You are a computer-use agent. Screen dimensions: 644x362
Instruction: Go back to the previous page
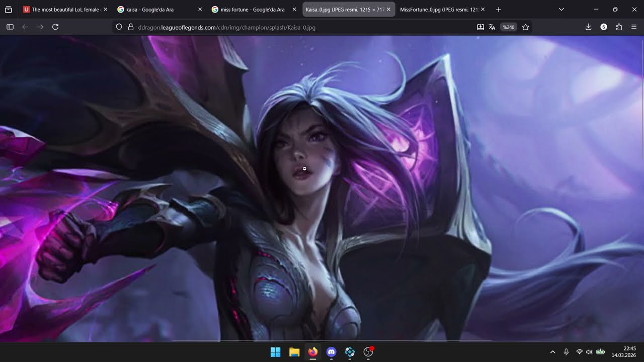point(25,27)
